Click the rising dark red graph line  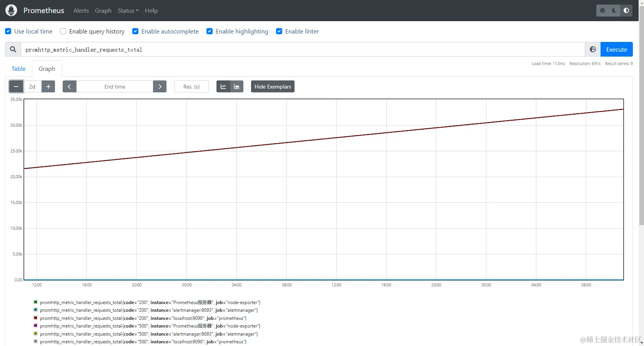pos(324,139)
